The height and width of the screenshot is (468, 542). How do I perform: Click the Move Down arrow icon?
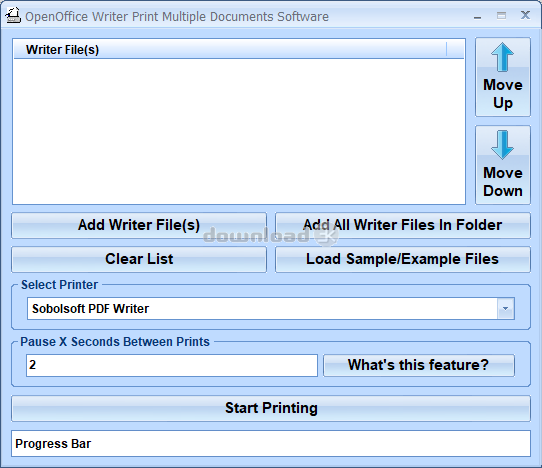pyautogui.click(x=502, y=145)
